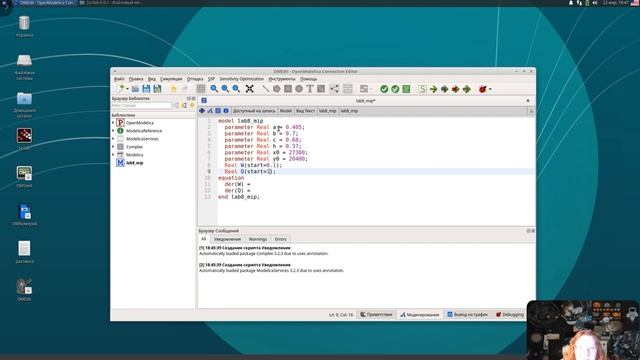This screenshot has width=640, height=360.
Task: Click the red bug debug icon
Action: [x=482, y=89]
